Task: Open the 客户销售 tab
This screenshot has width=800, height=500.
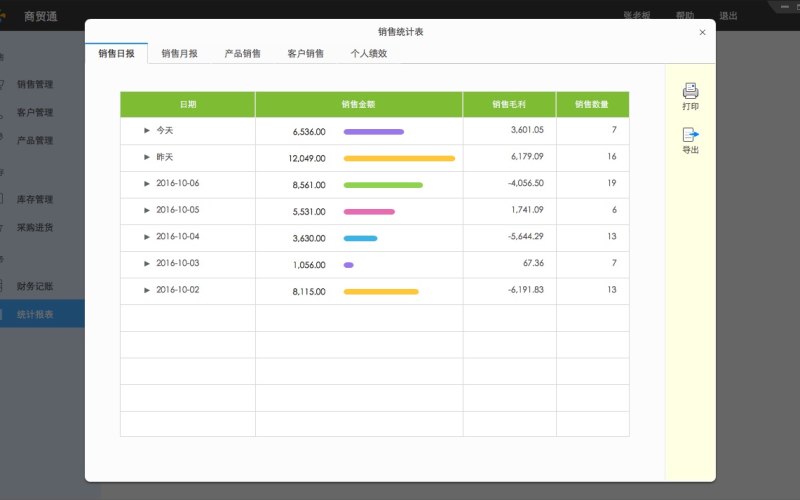Action: coord(306,54)
